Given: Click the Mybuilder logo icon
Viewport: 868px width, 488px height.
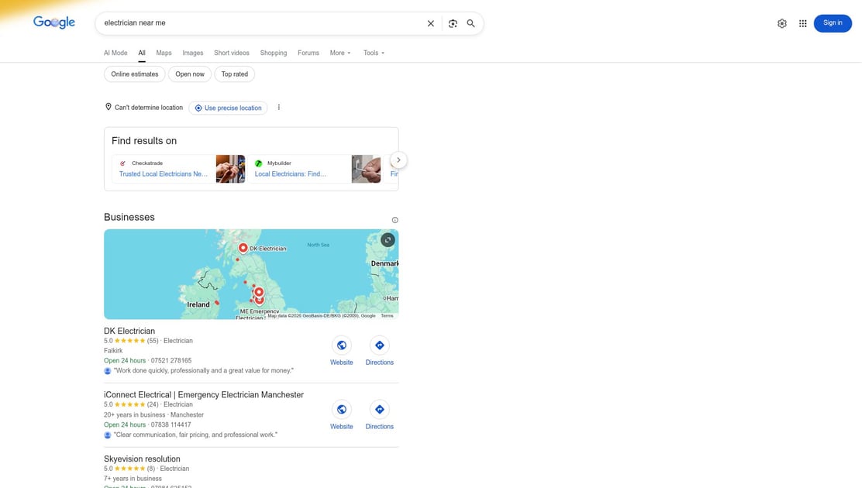Looking at the screenshot, I should click(258, 163).
